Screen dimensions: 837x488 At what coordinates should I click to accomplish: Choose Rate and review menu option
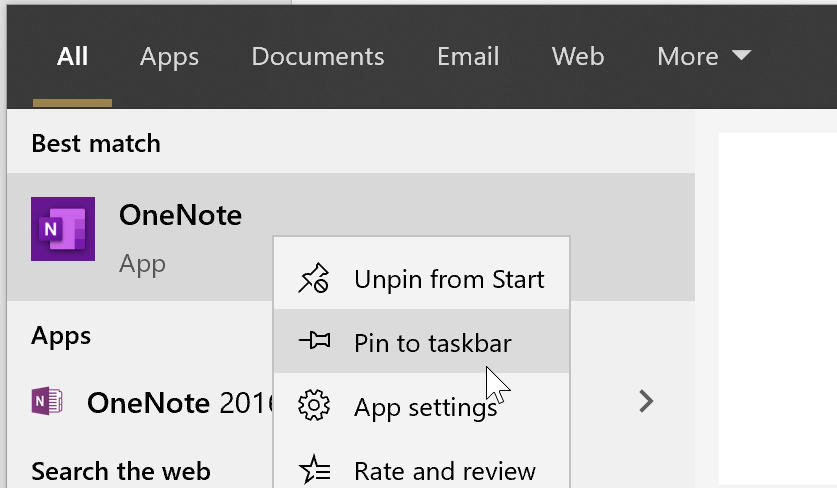click(422, 470)
